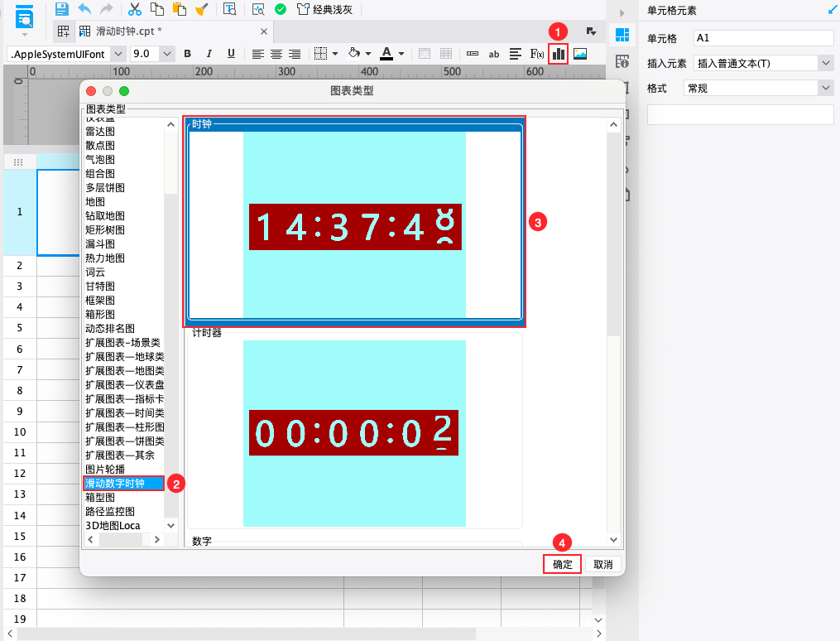This screenshot has height=641, width=840.
Task: Align cell text center
Action: click(276, 54)
